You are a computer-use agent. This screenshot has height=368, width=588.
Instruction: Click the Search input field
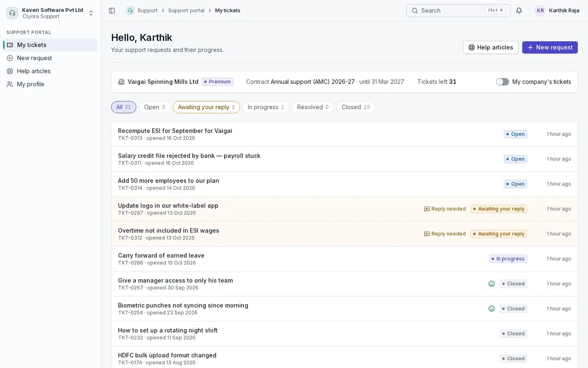(x=458, y=10)
